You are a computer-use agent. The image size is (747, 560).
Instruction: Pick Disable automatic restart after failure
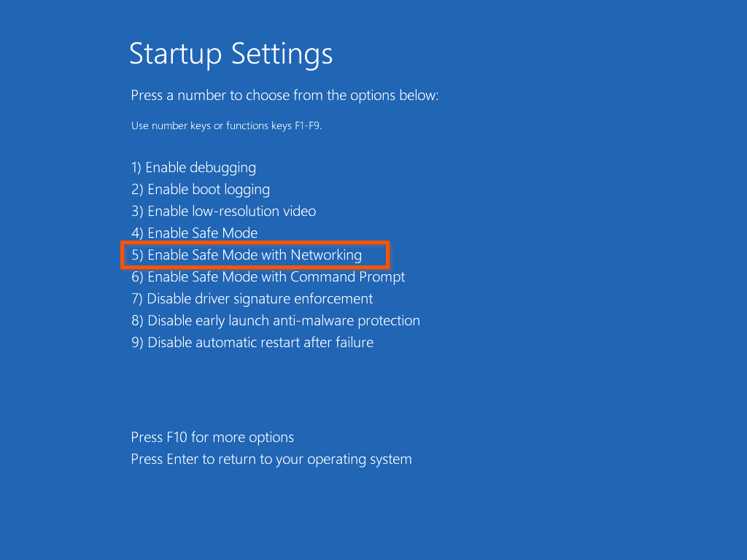252,343
